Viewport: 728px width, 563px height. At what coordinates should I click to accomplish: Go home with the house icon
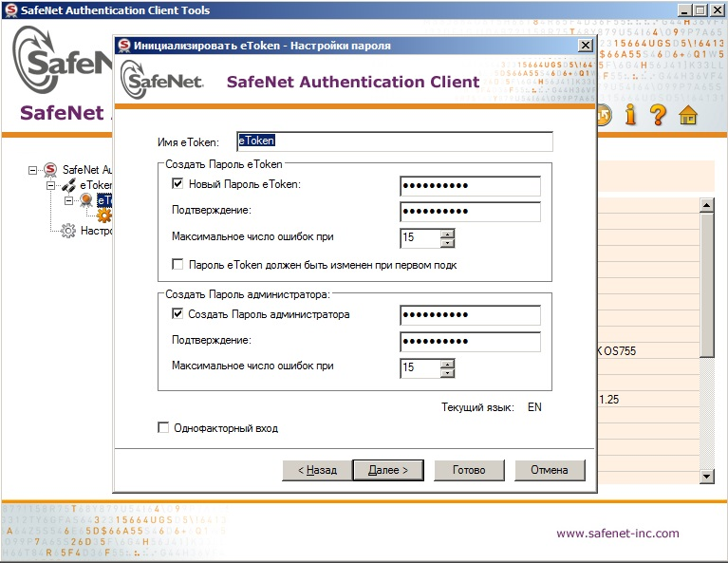(x=688, y=115)
